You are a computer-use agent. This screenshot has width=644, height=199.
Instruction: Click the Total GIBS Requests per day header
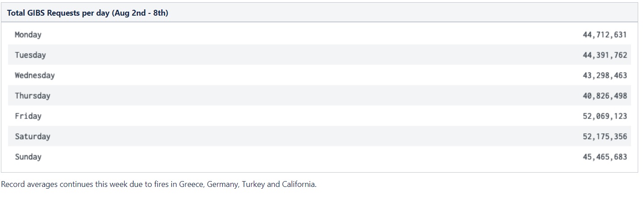[x=88, y=13]
